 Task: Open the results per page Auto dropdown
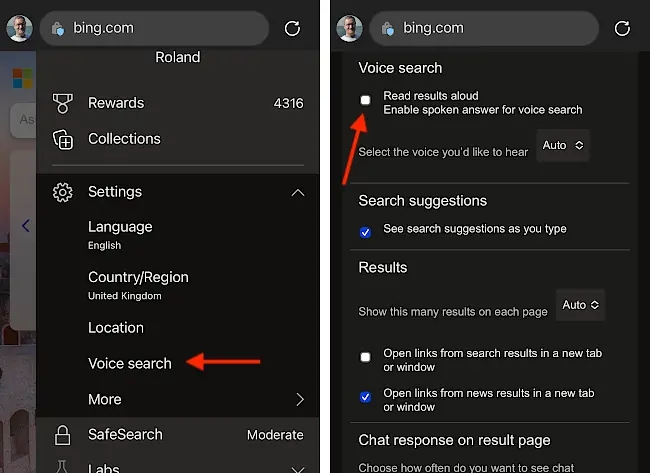580,305
